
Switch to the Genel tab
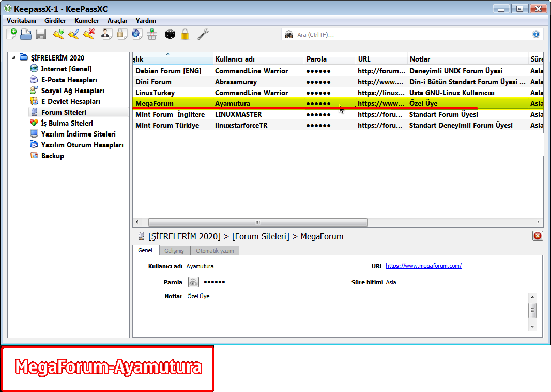pyautogui.click(x=145, y=250)
